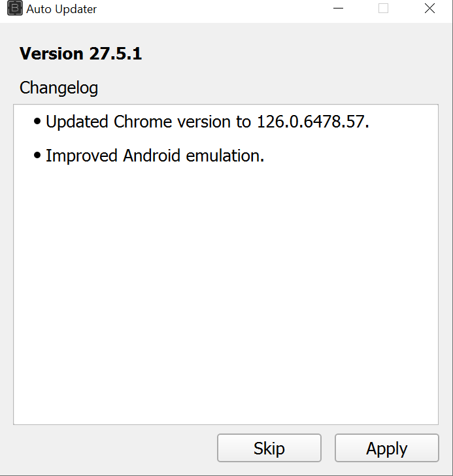Click the Chrome build number 126.0.6478.57
The height and width of the screenshot is (476, 453).
click(x=311, y=122)
